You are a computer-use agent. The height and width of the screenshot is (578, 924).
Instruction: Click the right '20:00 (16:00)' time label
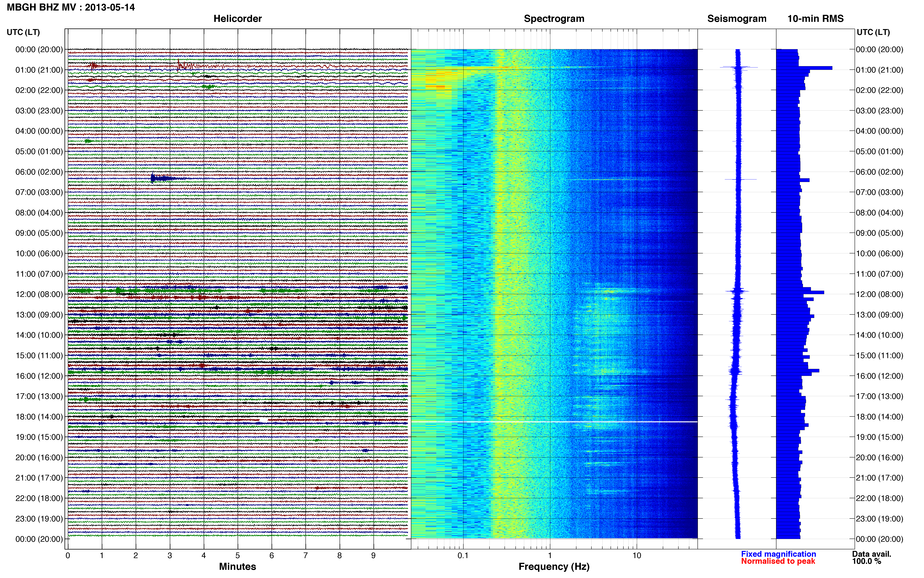point(879,458)
